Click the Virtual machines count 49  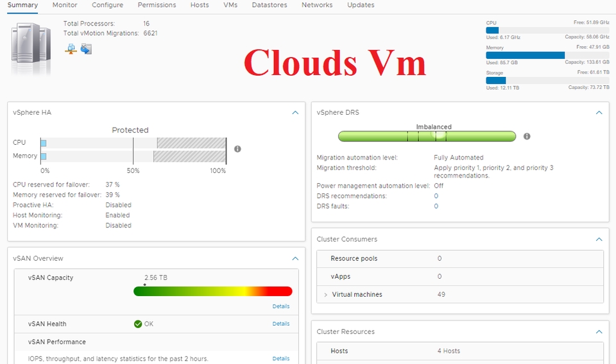441,295
